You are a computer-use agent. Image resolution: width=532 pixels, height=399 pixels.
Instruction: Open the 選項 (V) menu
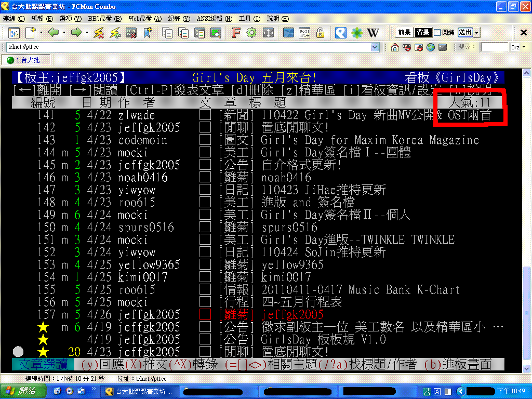pos(70,19)
